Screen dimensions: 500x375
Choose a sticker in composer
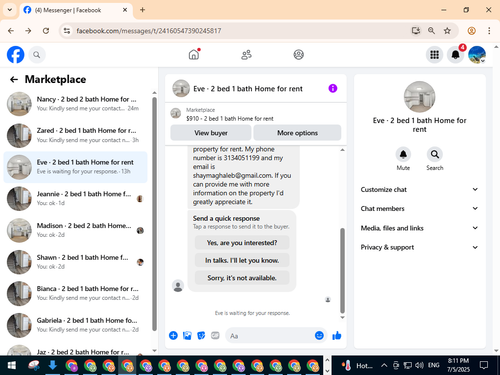[x=201, y=335]
